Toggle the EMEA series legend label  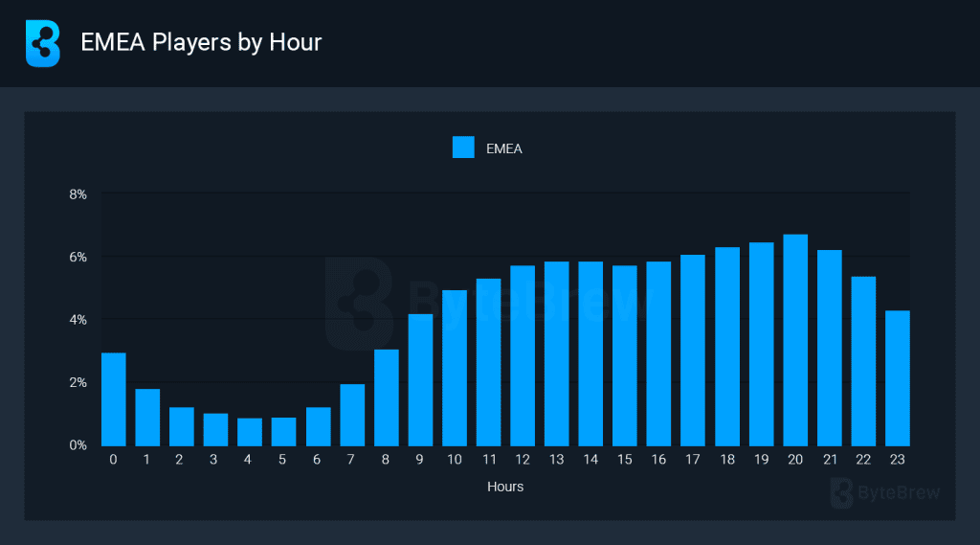[503, 148]
